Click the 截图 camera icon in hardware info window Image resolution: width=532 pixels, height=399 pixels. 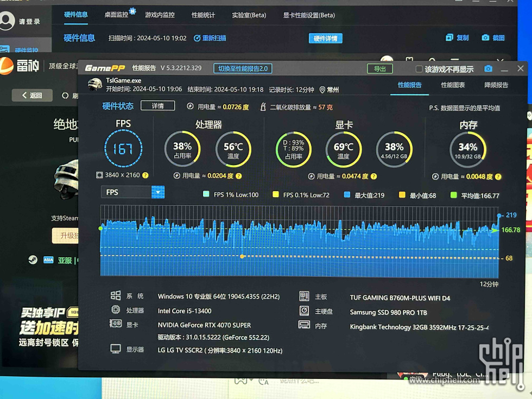[x=485, y=37]
